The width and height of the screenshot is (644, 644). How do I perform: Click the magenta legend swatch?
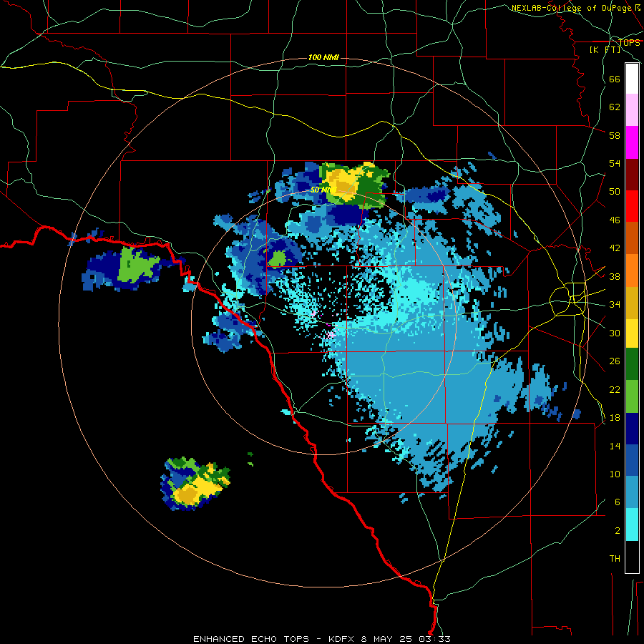[x=632, y=142]
